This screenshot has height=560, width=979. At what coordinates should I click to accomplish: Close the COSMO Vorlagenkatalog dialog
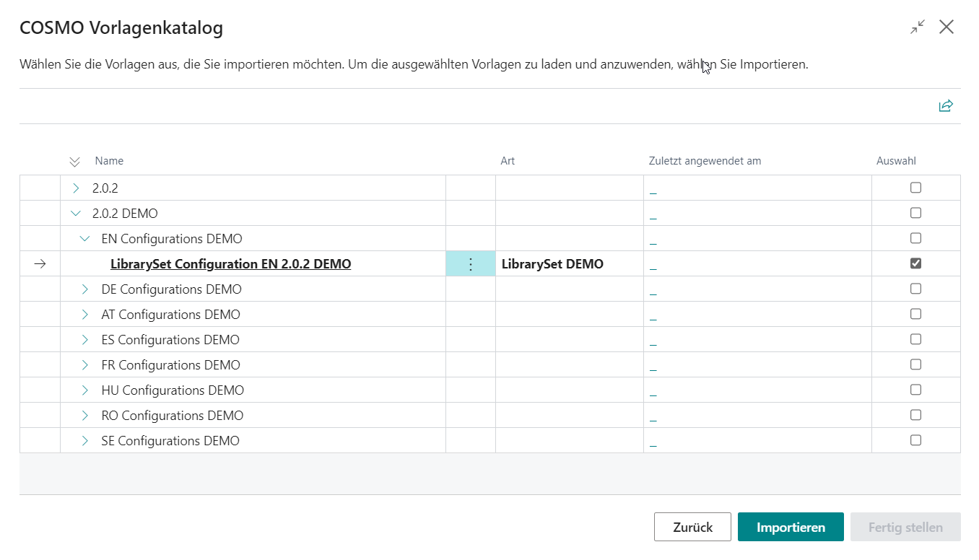(x=947, y=27)
